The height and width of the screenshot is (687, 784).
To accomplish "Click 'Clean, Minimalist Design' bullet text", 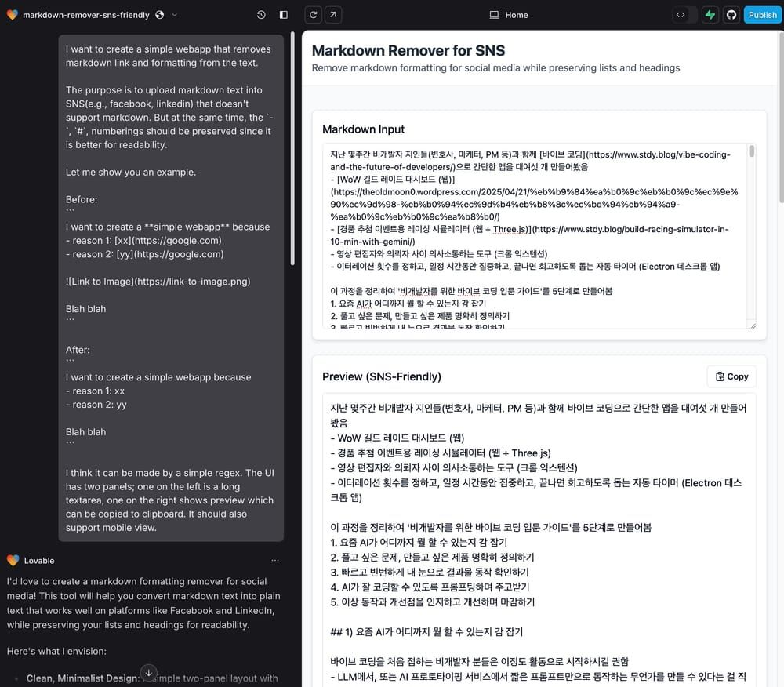I will [82, 678].
